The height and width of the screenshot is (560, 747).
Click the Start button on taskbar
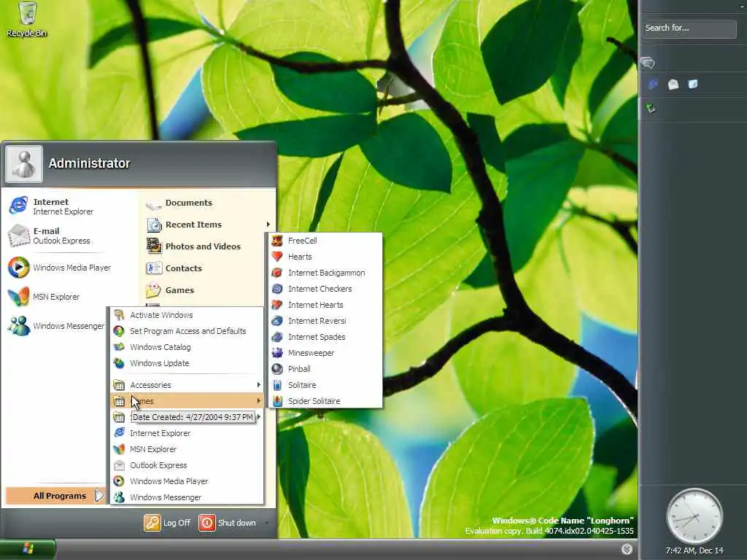(28, 549)
